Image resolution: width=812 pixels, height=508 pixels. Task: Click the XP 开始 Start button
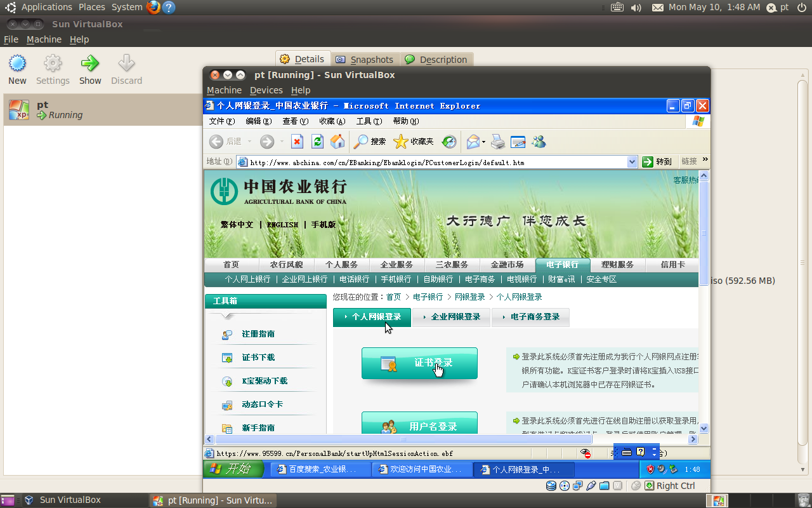click(232, 469)
